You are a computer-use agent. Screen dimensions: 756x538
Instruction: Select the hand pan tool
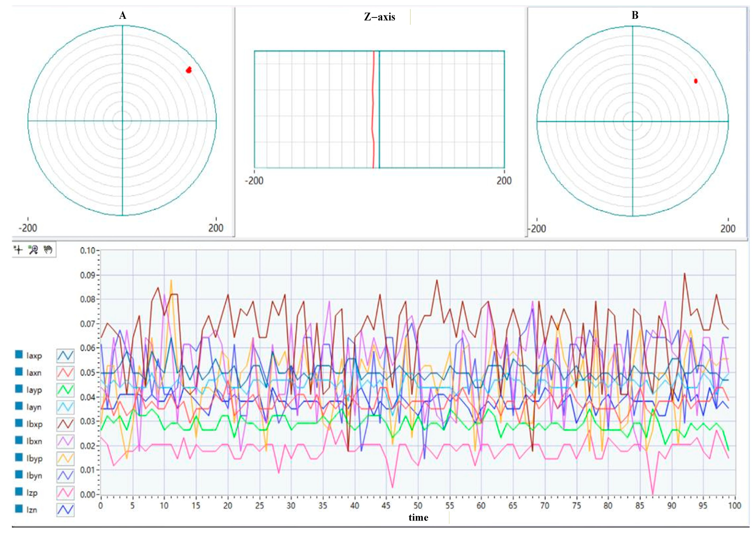(x=48, y=249)
